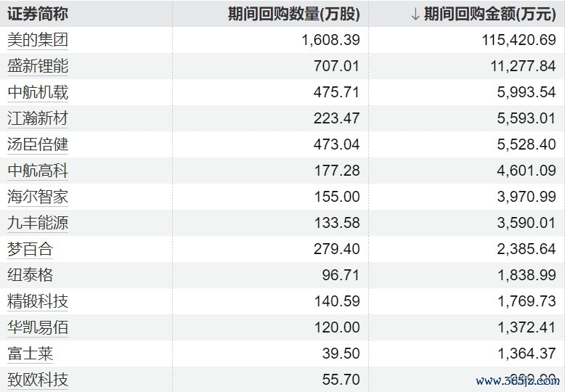Open the 美的集团 stock link

tap(38, 40)
